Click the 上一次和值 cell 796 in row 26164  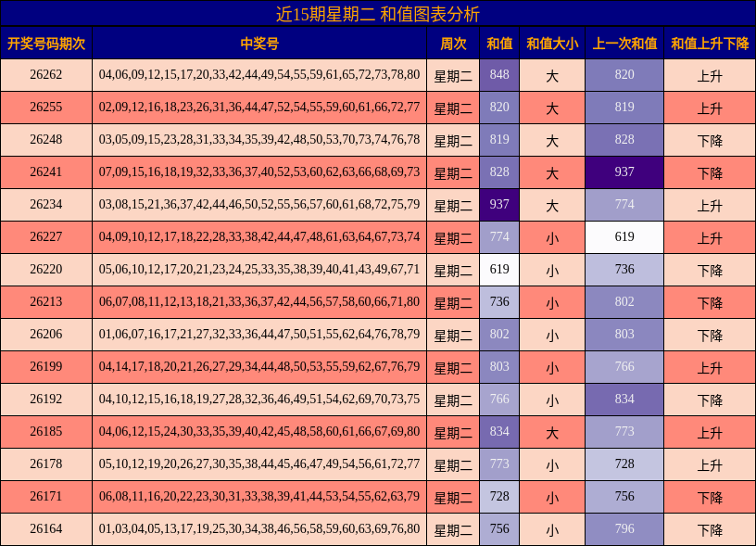coord(624,528)
